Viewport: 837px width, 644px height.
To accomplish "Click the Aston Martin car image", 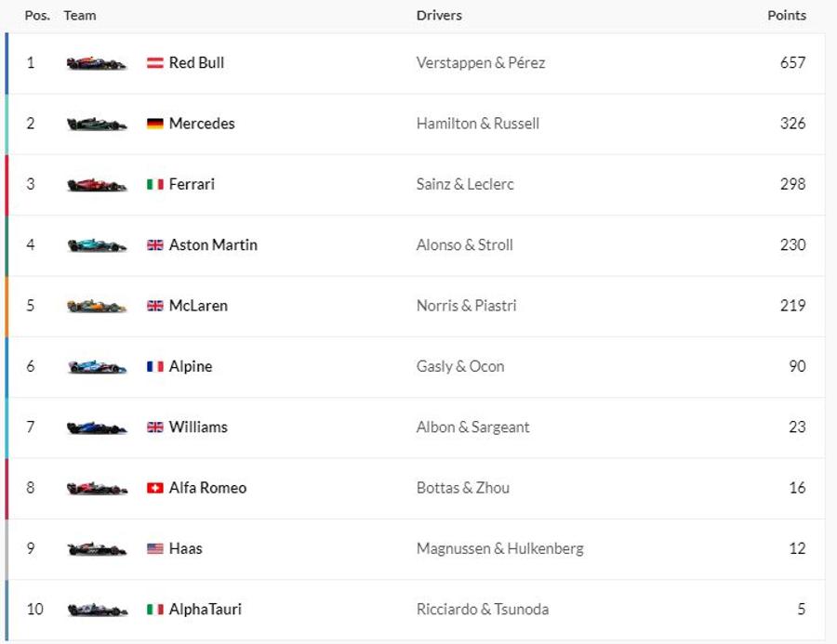I will click(x=97, y=245).
